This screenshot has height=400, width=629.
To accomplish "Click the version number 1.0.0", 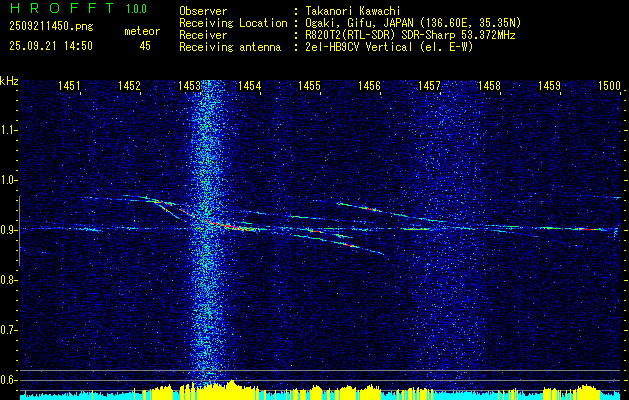I will [136, 9].
